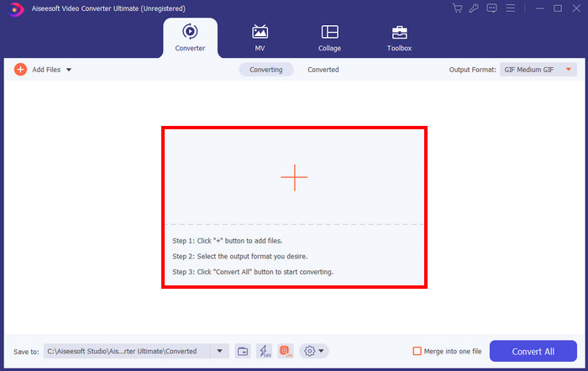Viewport: 588px width, 371px height.
Task: Open the gear settings icon
Action: [309, 351]
